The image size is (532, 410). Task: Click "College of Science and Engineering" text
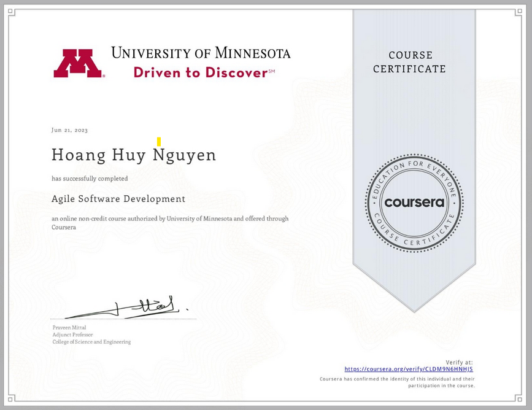point(91,342)
